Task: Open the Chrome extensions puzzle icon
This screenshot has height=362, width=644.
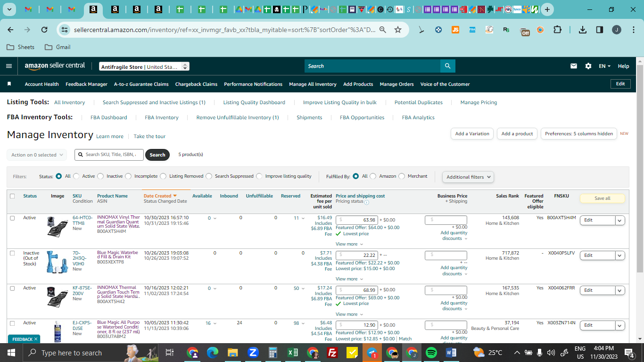Action: [557, 30]
